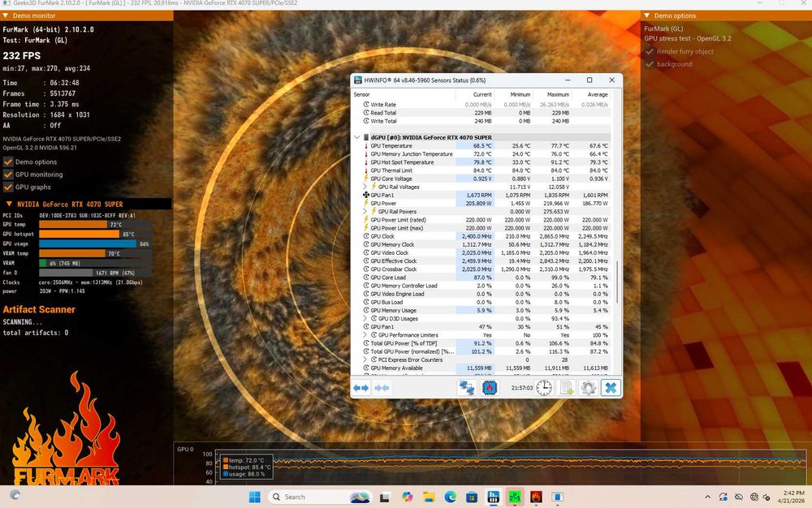
Task: Expand GPU Rail Voltages row
Action: pos(365,187)
